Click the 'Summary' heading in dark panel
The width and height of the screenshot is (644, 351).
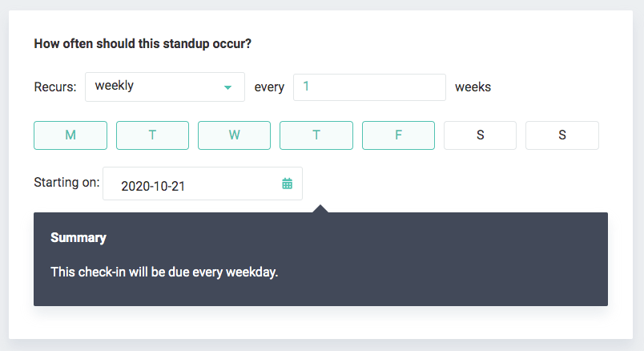78,238
